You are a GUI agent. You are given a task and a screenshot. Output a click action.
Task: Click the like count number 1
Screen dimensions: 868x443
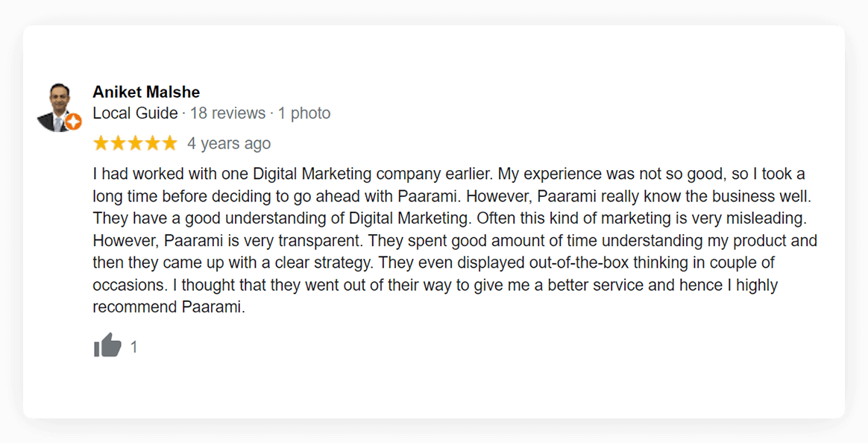pos(134,347)
